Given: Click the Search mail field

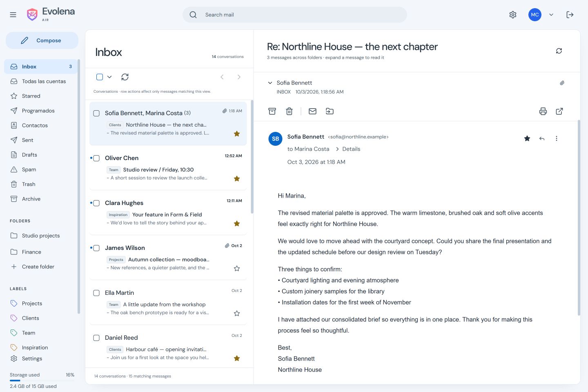Looking at the screenshot, I should pyautogui.click(x=295, y=15).
